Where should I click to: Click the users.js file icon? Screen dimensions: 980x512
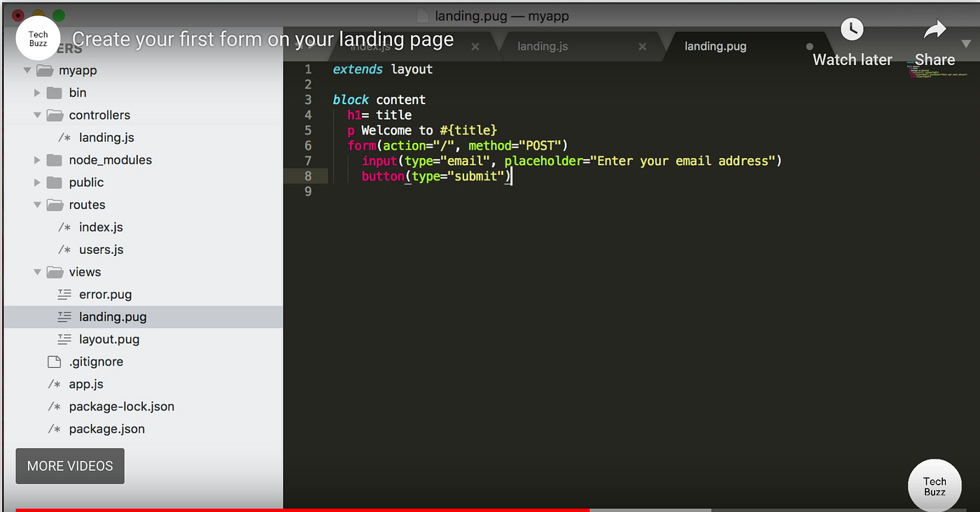(x=62, y=249)
